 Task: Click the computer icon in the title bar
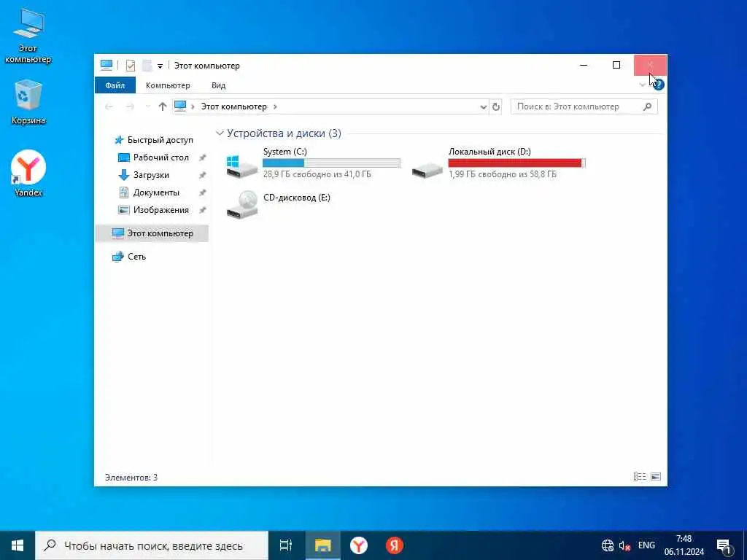(107, 65)
